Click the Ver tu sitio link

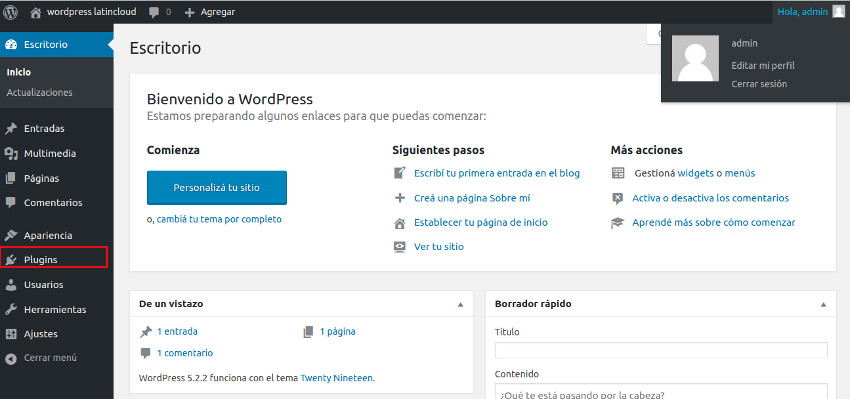pyautogui.click(x=439, y=247)
